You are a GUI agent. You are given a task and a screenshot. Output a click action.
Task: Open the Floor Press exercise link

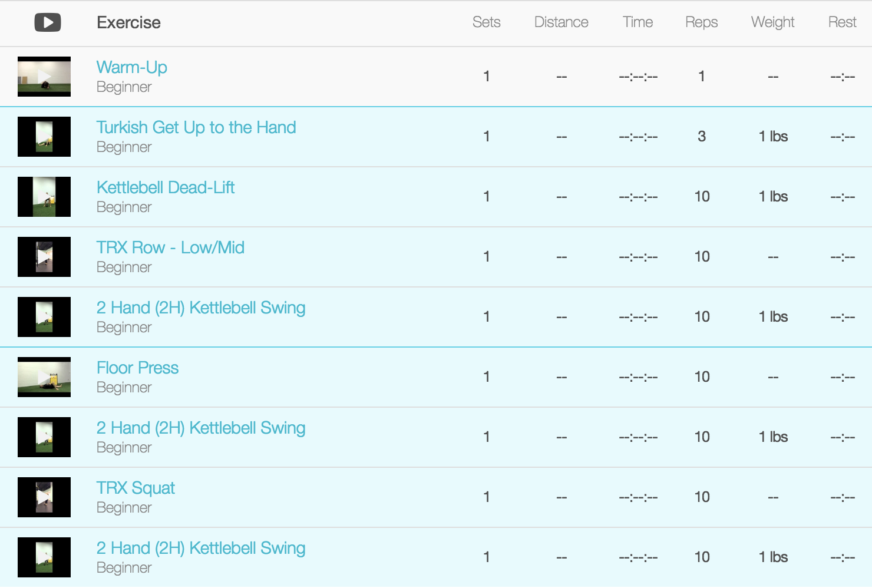click(137, 368)
